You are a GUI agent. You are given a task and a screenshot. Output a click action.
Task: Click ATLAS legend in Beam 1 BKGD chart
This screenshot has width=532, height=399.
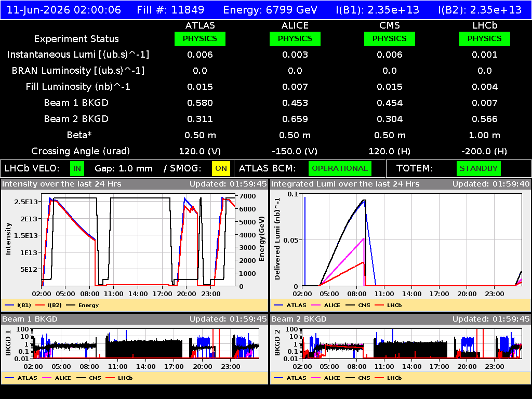[21, 378]
